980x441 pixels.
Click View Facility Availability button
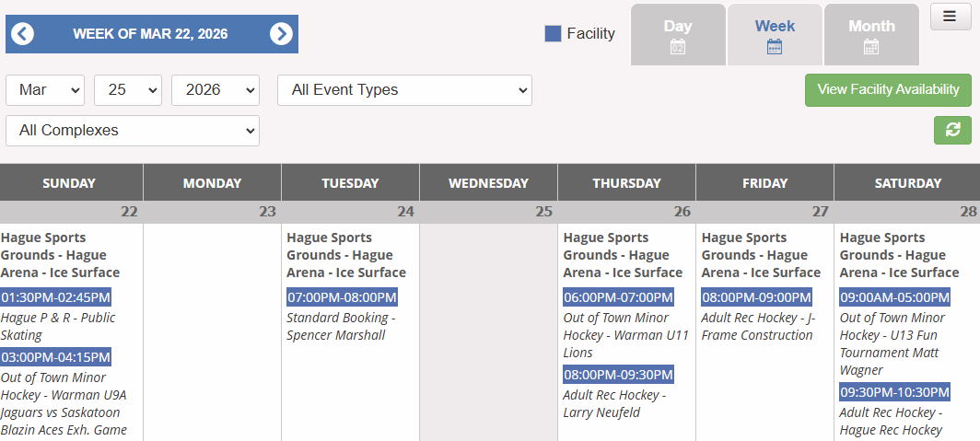(888, 89)
